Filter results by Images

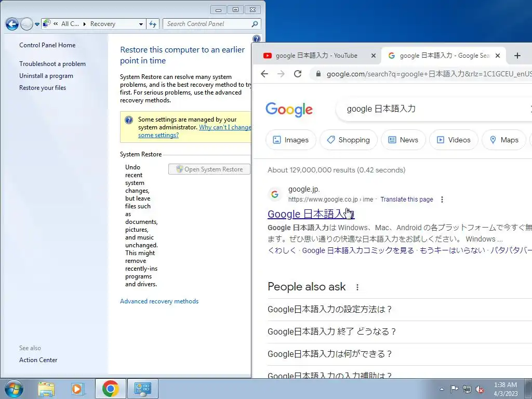coord(291,140)
